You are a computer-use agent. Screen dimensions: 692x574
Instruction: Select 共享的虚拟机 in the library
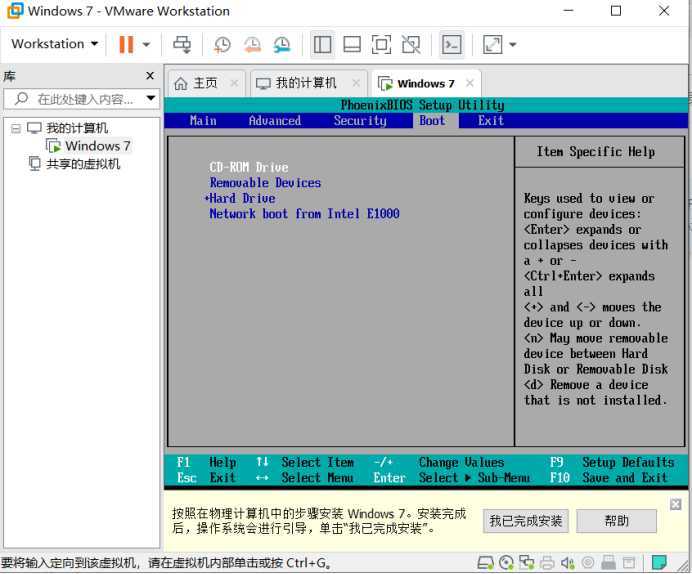[83, 164]
